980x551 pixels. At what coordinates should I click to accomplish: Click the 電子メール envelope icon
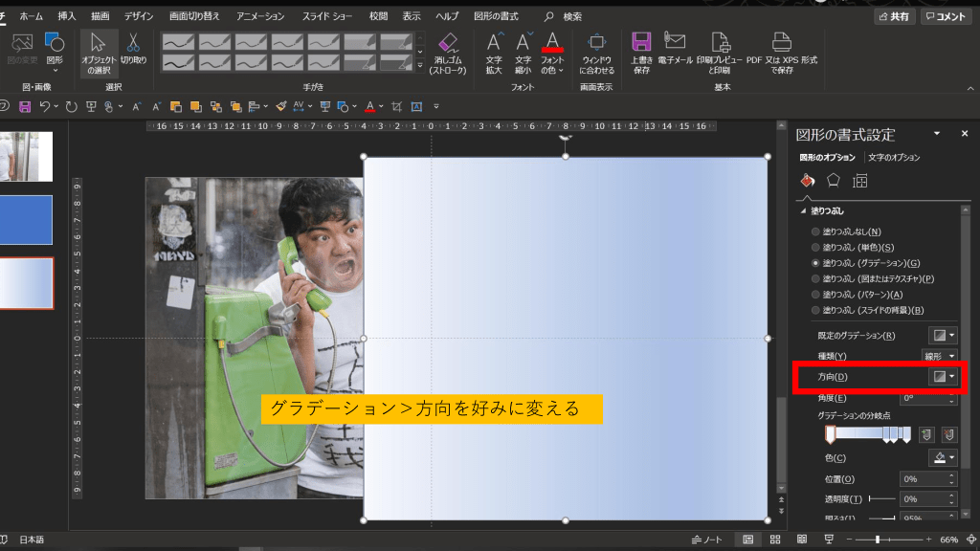675,50
